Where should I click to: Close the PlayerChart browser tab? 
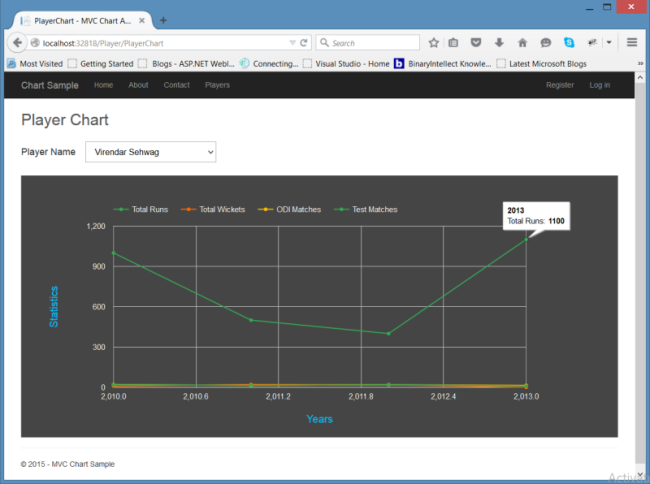click(x=142, y=20)
